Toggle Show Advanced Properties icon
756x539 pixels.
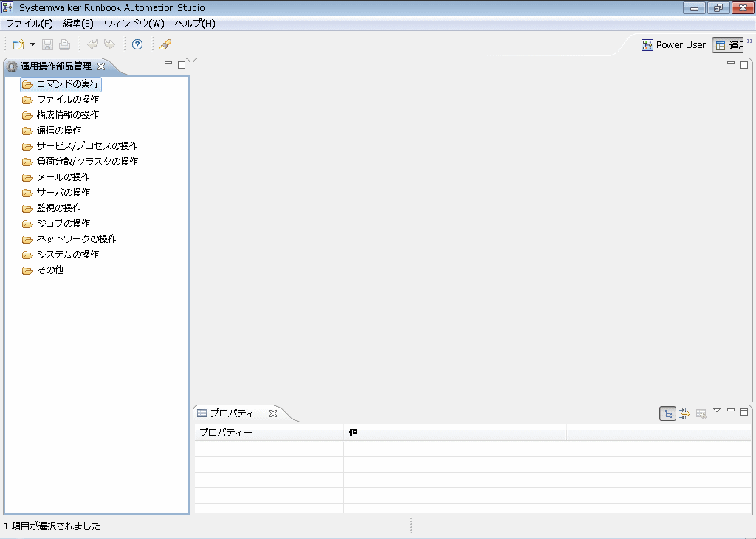[684, 413]
